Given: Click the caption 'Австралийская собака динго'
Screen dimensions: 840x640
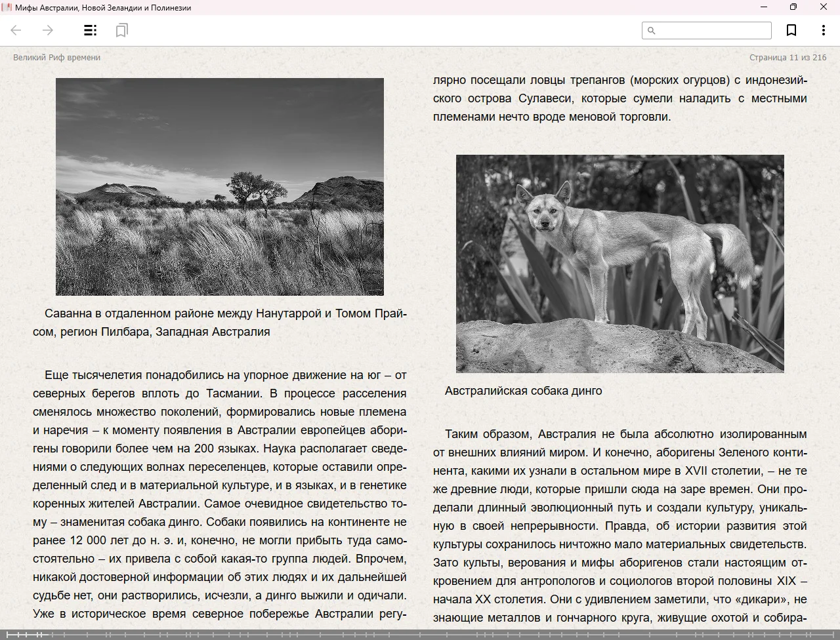Looking at the screenshot, I should [523, 391].
